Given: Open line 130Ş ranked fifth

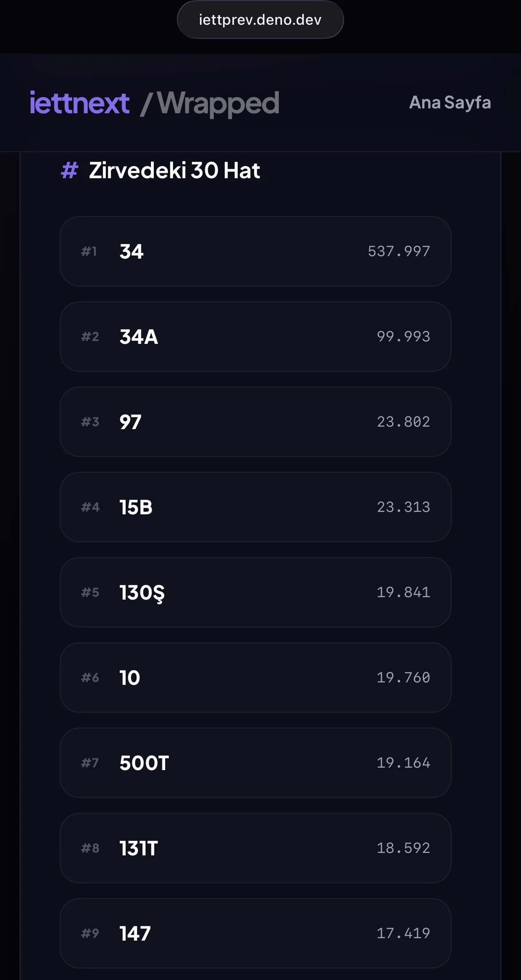Looking at the screenshot, I should click(256, 592).
